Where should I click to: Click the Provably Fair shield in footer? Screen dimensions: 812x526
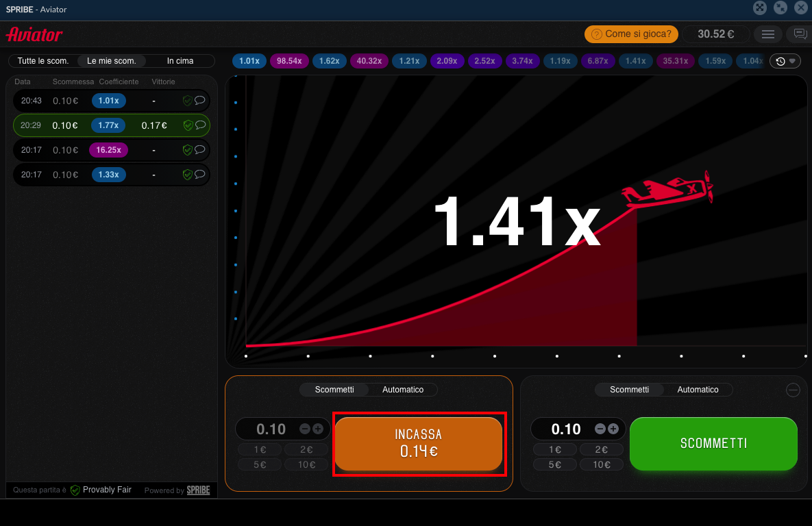tap(75, 490)
